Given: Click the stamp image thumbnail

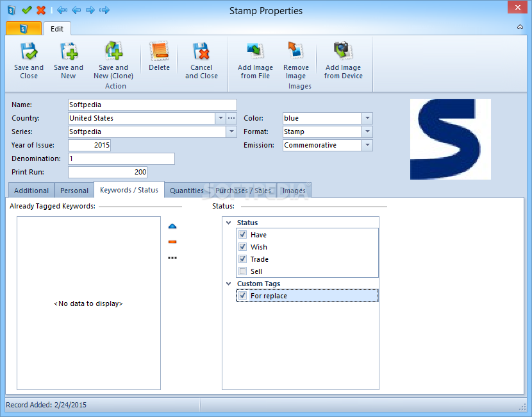Looking at the screenshot, I should coord(450,139).
